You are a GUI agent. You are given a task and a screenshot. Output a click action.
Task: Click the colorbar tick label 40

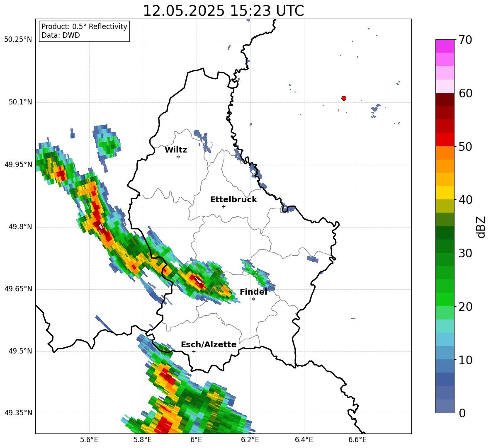(465, 200)
